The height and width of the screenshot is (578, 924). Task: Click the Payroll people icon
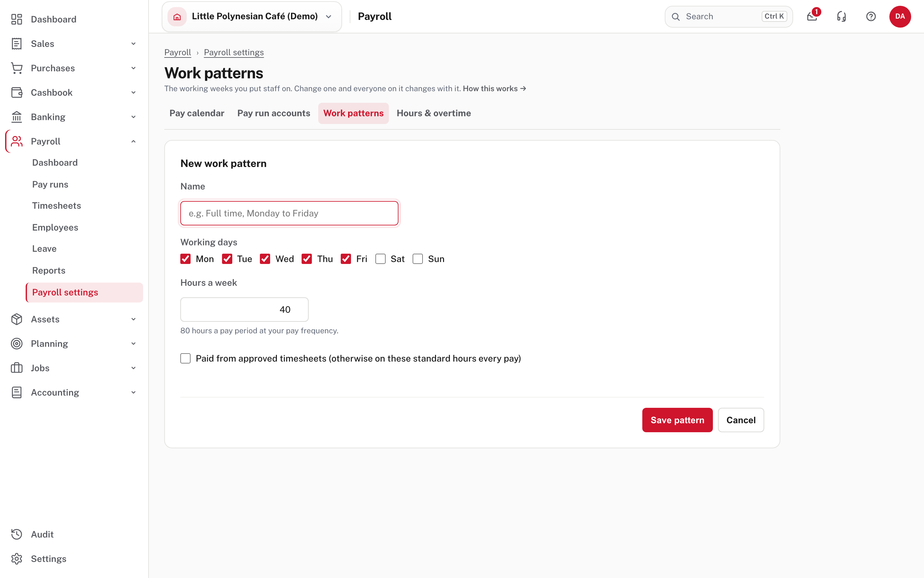coord(16,141)
